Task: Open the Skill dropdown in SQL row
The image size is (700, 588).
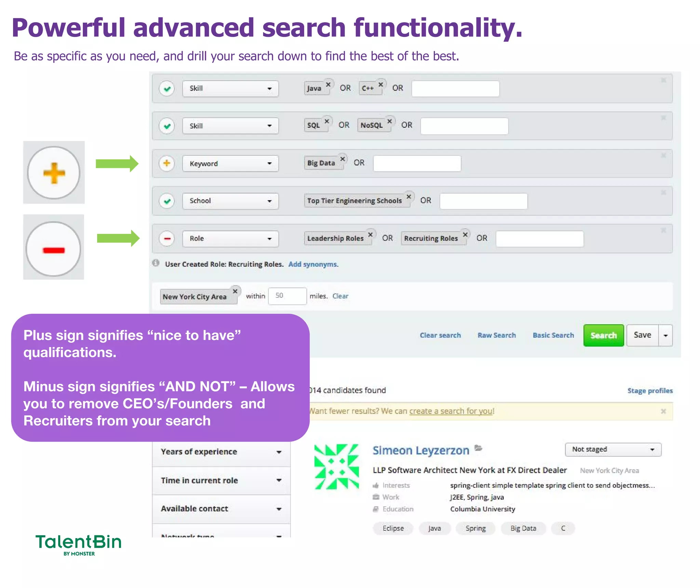Action: [230, 126]
